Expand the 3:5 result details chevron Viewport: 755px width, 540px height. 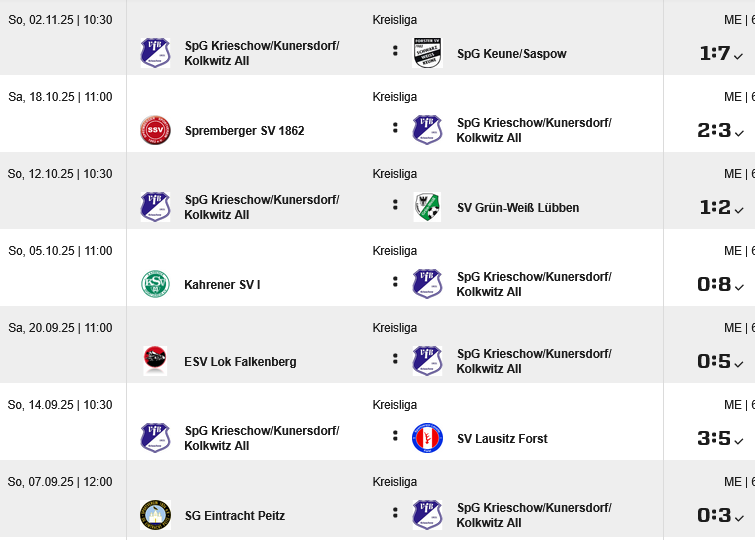[740, 441]
